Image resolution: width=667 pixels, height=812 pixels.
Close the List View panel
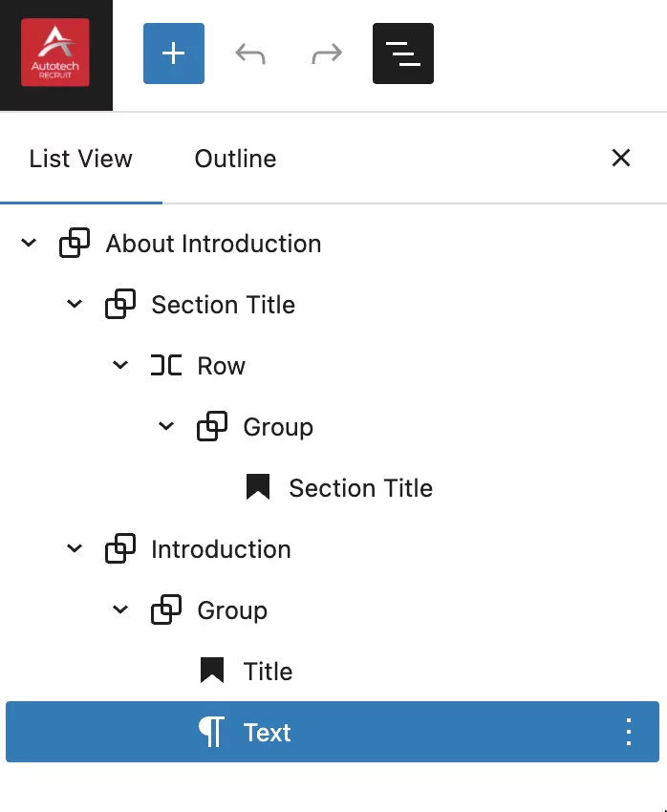click(621, 159)
